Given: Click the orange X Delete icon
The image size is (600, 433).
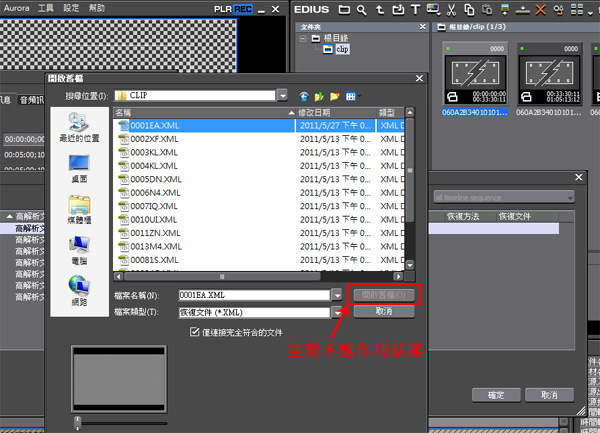Looking at the screenshot, I should coord(540,10).
